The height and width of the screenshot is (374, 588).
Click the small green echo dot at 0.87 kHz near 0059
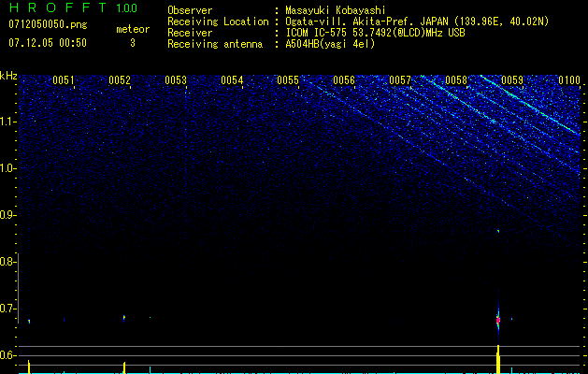pos(498,231)
